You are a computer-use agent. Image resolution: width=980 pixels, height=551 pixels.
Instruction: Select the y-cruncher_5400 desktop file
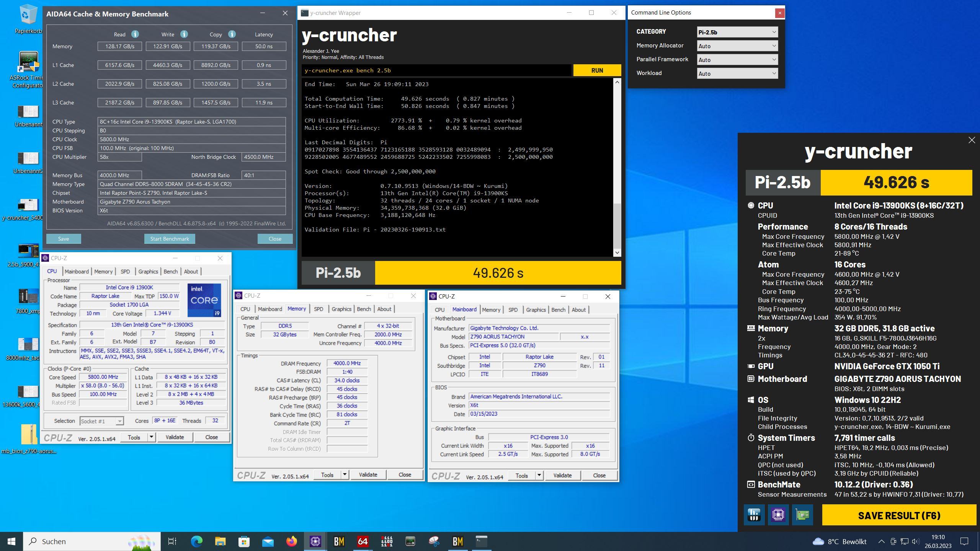pyautogui.click(x=25, y=209)
